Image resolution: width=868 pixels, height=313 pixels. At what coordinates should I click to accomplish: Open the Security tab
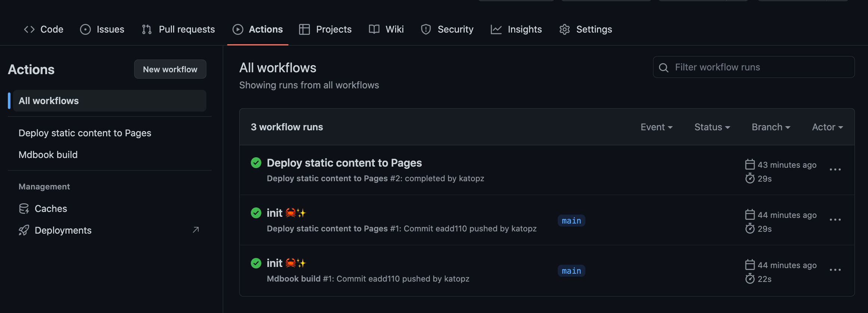tap(447, 29)
